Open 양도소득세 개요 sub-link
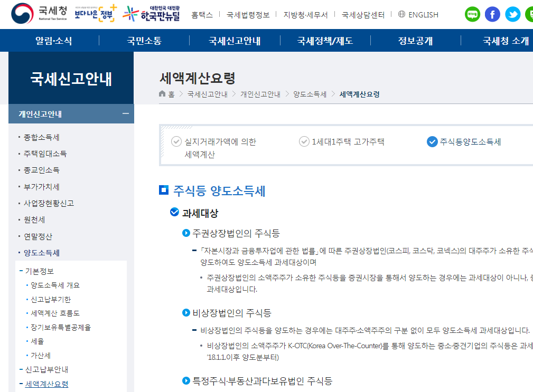533x392 pixels. [x=55, y=285]
